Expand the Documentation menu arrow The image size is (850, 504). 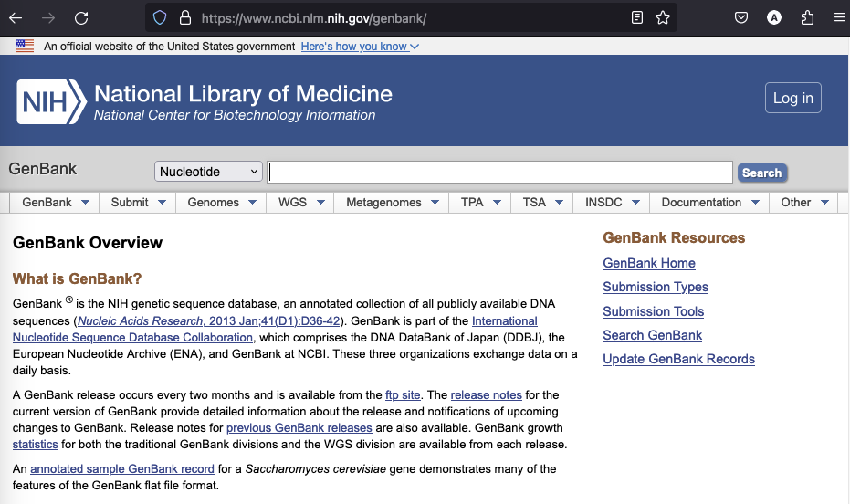(756, 202)
